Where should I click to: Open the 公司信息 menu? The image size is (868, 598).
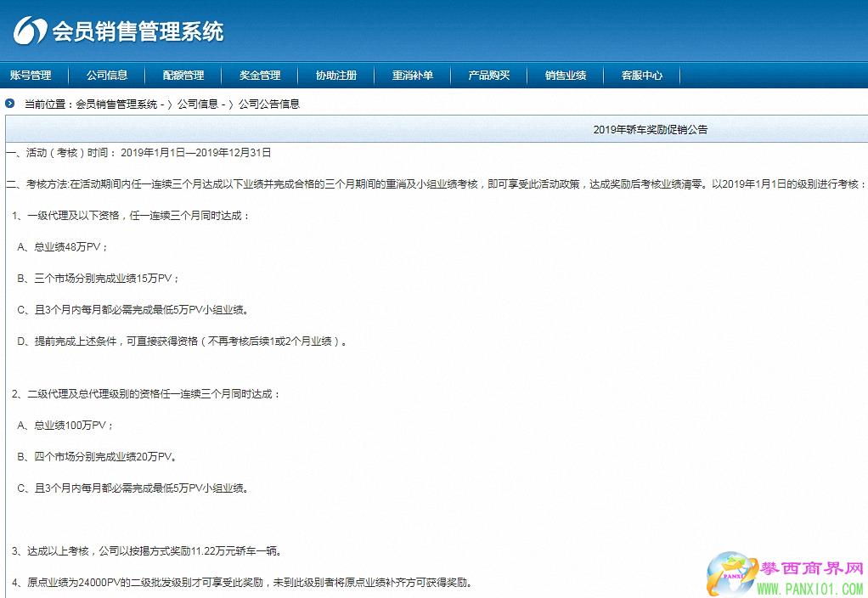(x=107, y=76)
